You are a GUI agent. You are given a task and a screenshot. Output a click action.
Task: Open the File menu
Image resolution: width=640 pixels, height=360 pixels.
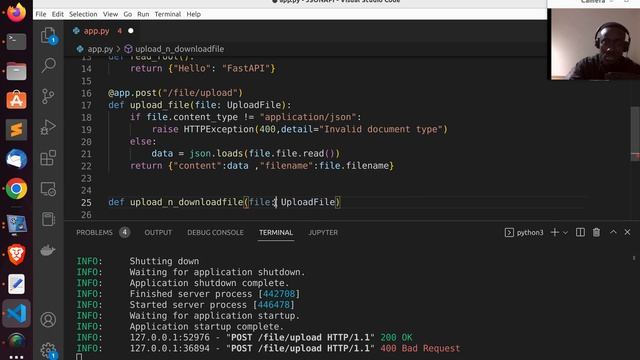41,14
